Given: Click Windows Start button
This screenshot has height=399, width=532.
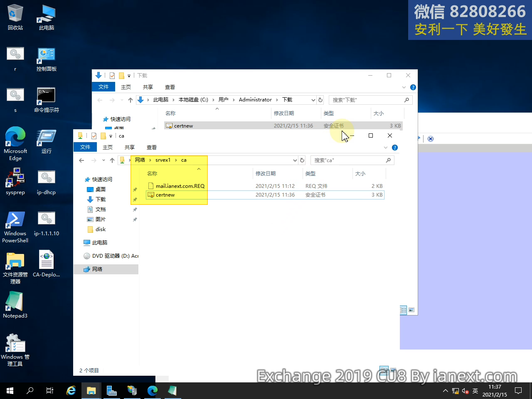Looking at the screenshot, I should 10,391.
